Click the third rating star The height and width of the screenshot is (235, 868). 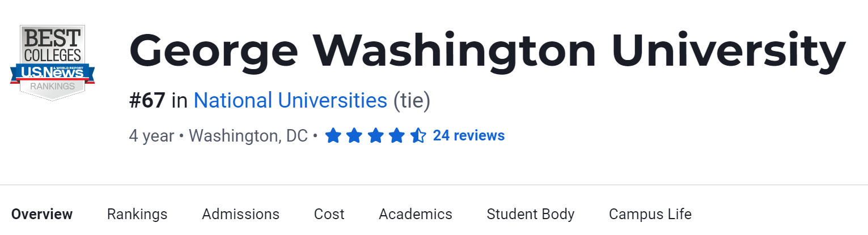tap(375, 136)
